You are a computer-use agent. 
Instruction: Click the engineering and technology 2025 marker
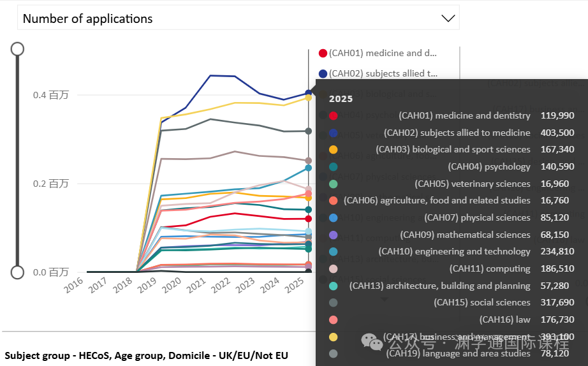[x=309, y=168]
